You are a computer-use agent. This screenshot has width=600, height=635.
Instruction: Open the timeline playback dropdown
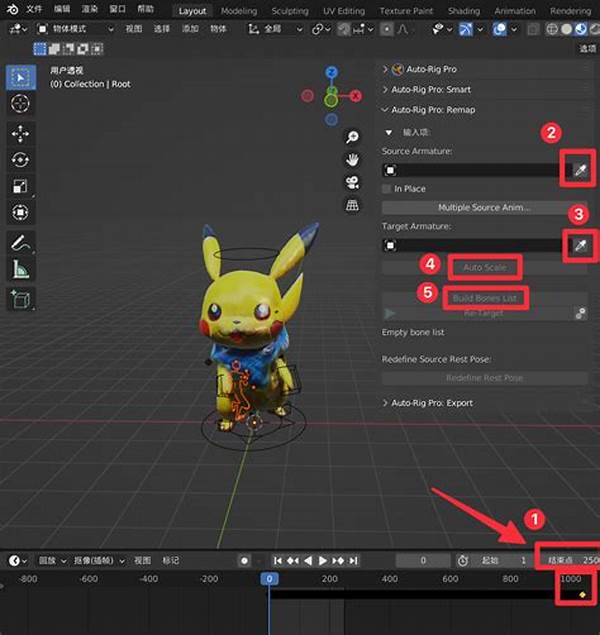(x=52, y=560)
